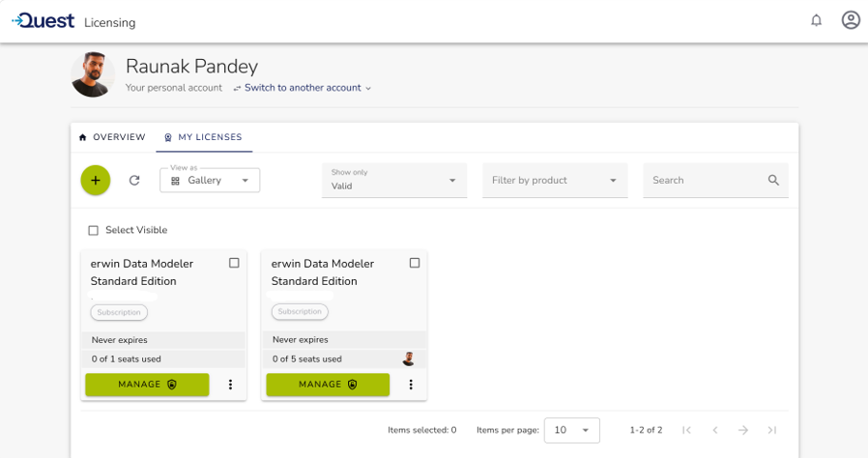Go to the next page of licenses

(743, 430)
